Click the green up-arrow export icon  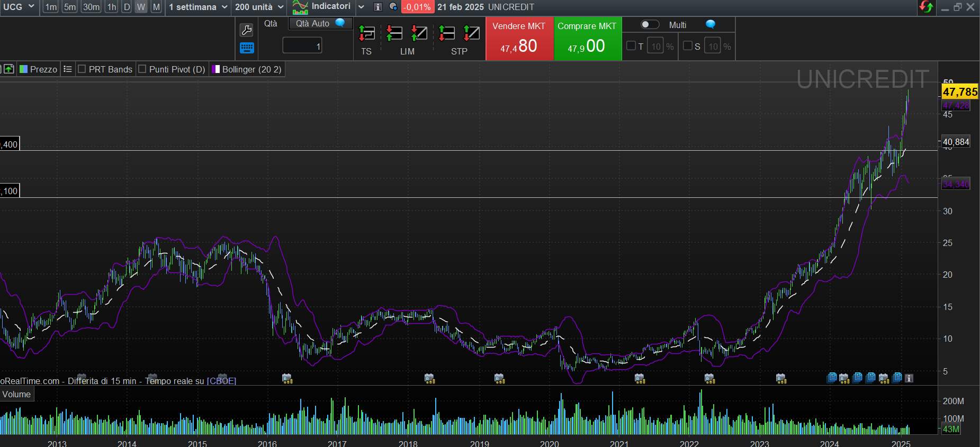9,69
